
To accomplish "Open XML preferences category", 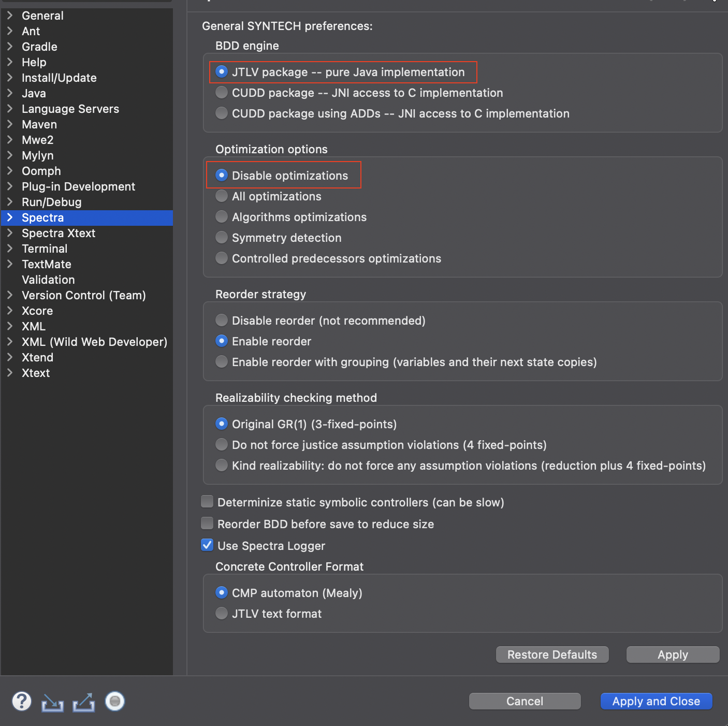I will pos(34,326).
